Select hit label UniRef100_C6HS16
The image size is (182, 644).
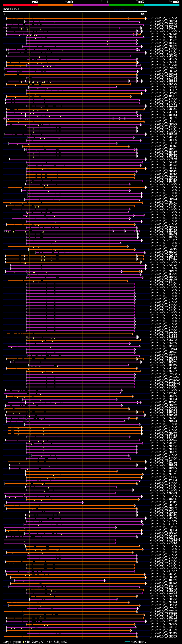tap(163, 146)
